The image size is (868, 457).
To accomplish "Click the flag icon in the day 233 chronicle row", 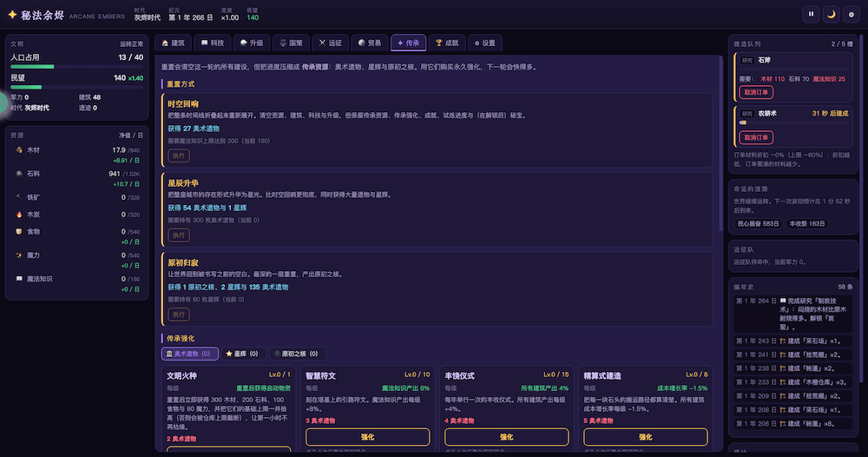I will pyautogui.click(x=783, y=382).
